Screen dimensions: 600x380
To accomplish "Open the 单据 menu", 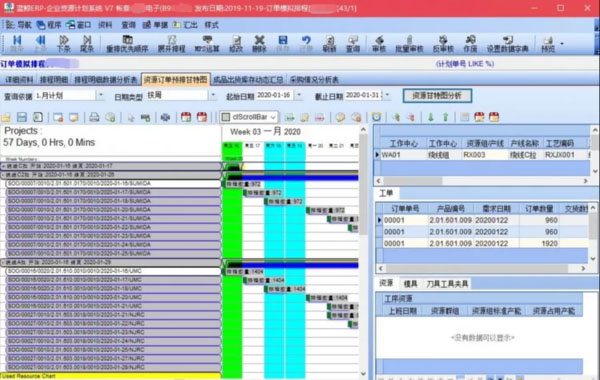I will [155, 25].
